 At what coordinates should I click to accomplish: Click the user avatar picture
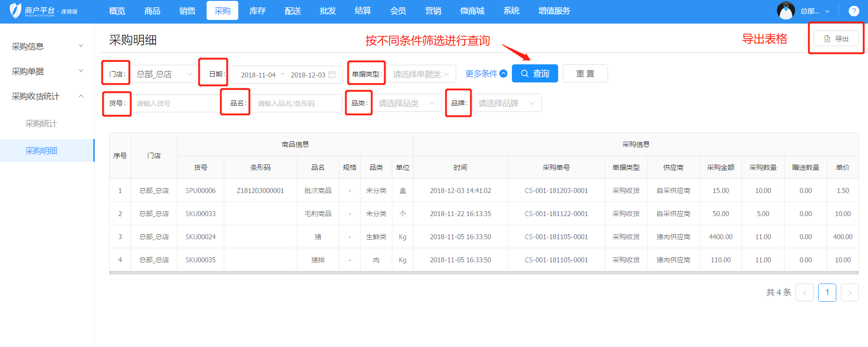(x=786, y=11)
